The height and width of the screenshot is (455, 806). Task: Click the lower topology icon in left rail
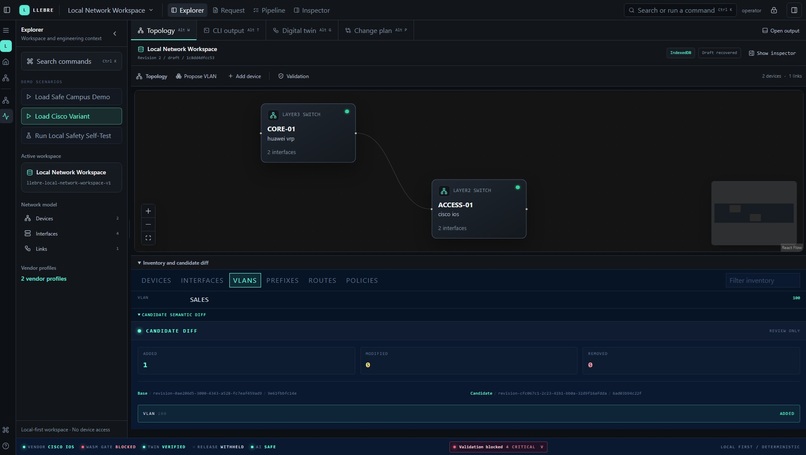point(6,100)
